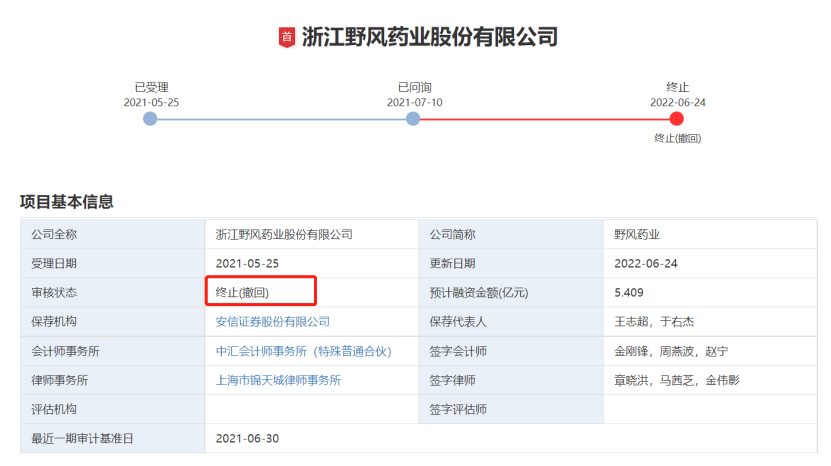The image size is (831, 466).
Task: Click the 最近一期审计基准日 row label
Action: point(82,438)
